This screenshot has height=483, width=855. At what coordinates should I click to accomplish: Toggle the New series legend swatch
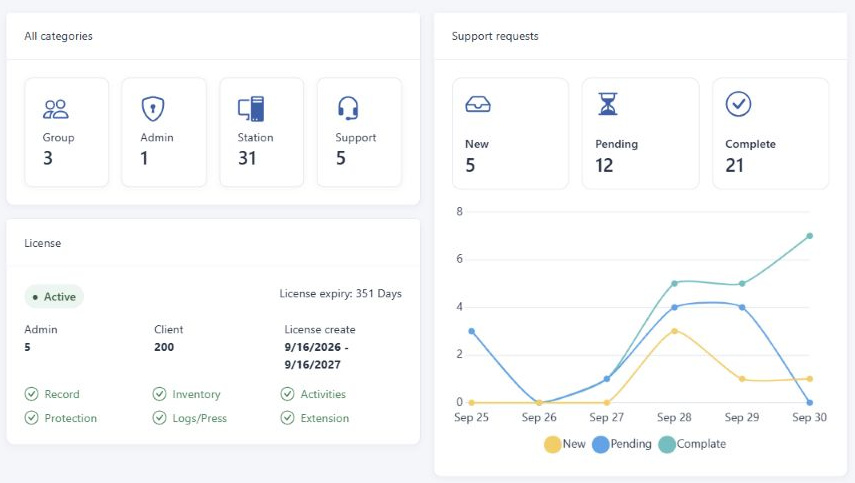pyautogui.click(x=552, y=444)
